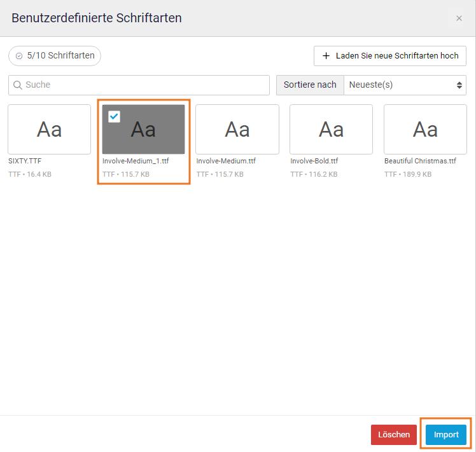Screen dimensions: 476x452
Task: Click the red Löschen button
Action: coord(394,435)
